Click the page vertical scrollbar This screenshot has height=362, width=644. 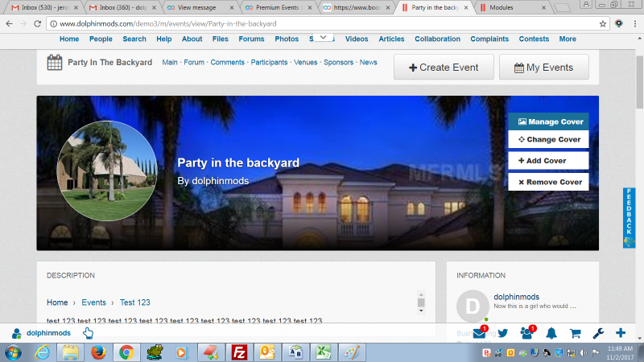click(x=639, y=82)
